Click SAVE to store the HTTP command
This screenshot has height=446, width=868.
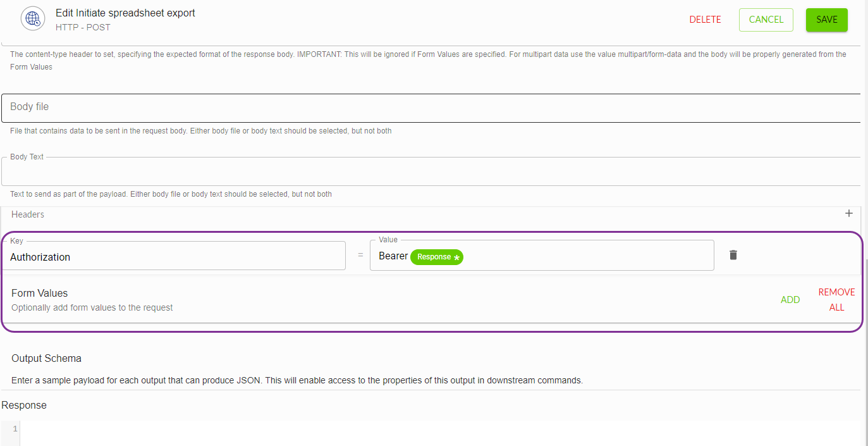pos(826,20)
